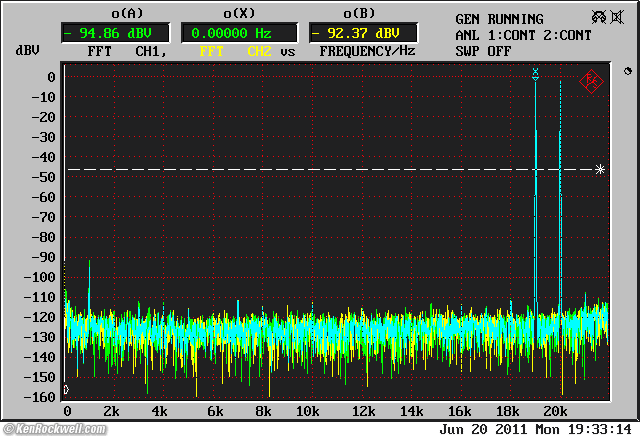Click the ANL 1:CONT 2:CONT status
The width and height of the screenshot is (640, 436).
pyautogui.click(x=522, y=35)
